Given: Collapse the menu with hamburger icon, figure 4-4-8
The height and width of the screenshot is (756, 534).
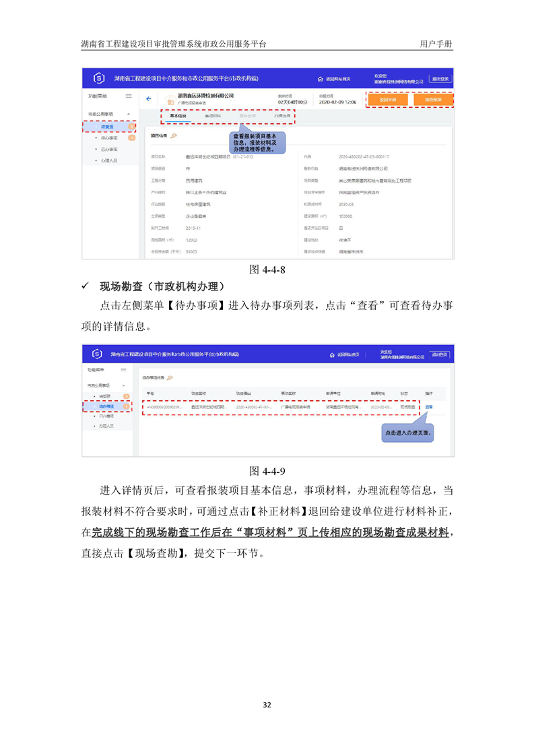Looking at the screenshot, I should pos(129,96).
